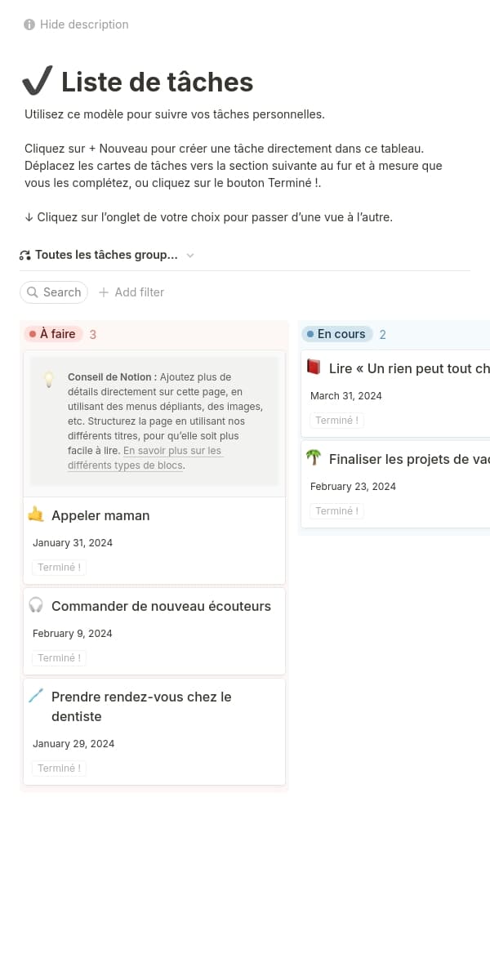490x980 pixels.
Task: Click the checkmark icon beside Liste de tâches
Action: (38, 81)
